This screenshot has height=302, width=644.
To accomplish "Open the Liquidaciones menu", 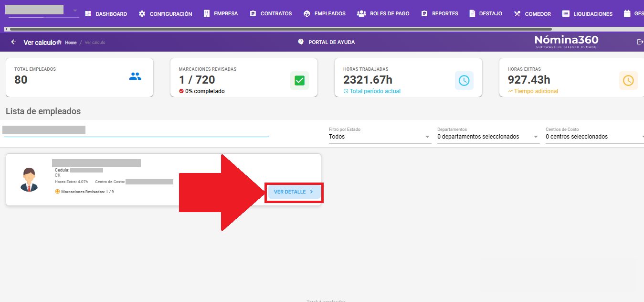I will pos(587,14).
